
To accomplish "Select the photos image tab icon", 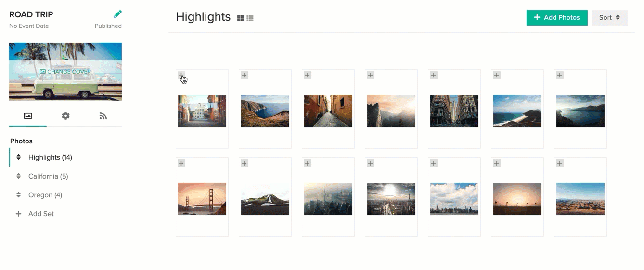I will point(28,116).
